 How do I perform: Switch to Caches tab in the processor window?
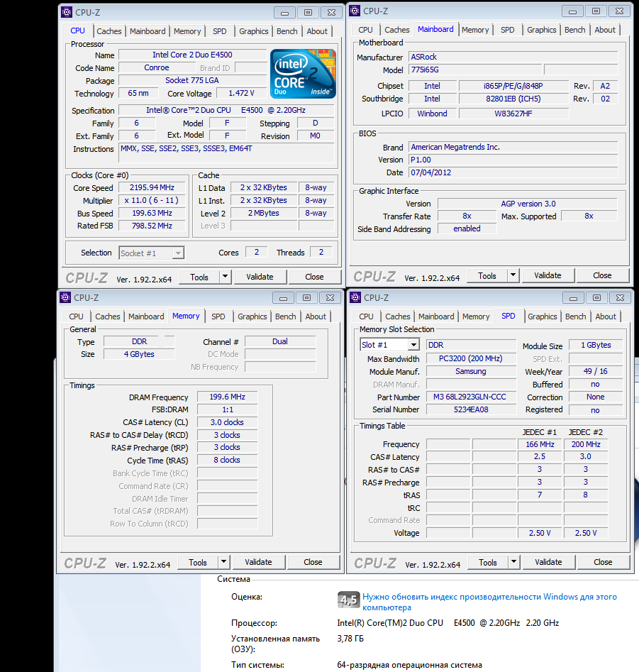point(109,31)
